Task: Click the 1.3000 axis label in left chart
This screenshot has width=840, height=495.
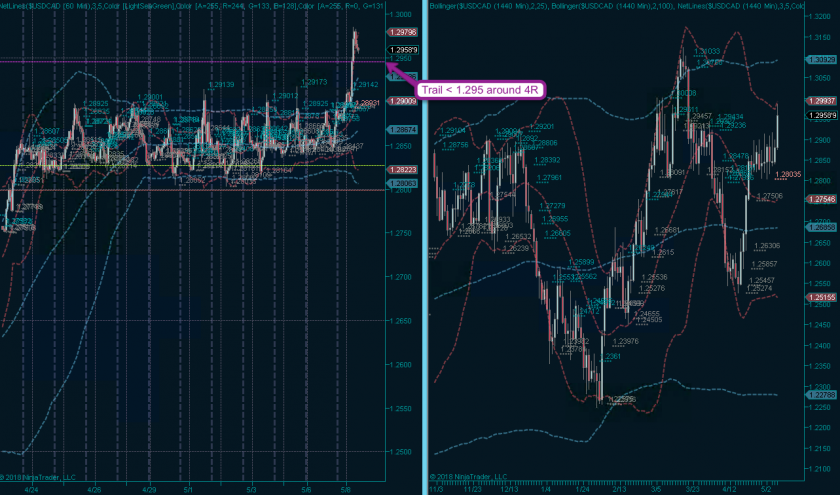Action: 401,14
